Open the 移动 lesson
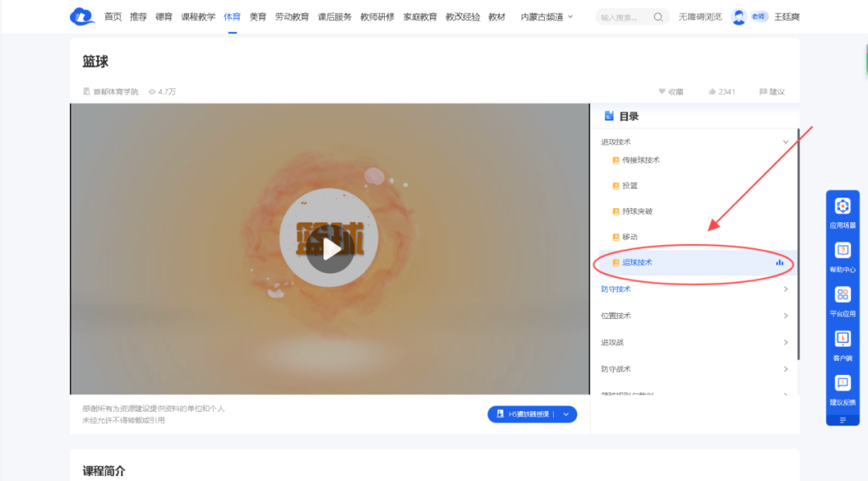868x481 pixels. click(629, 237)
